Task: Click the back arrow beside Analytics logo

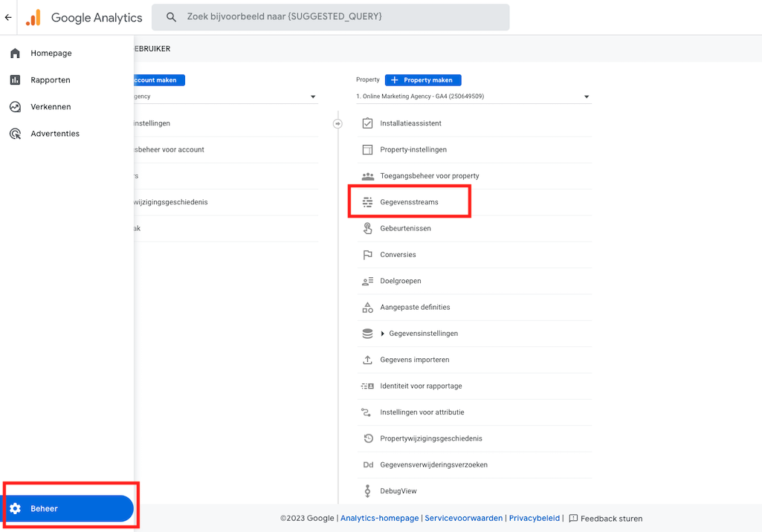Action: tap(8, 18)
